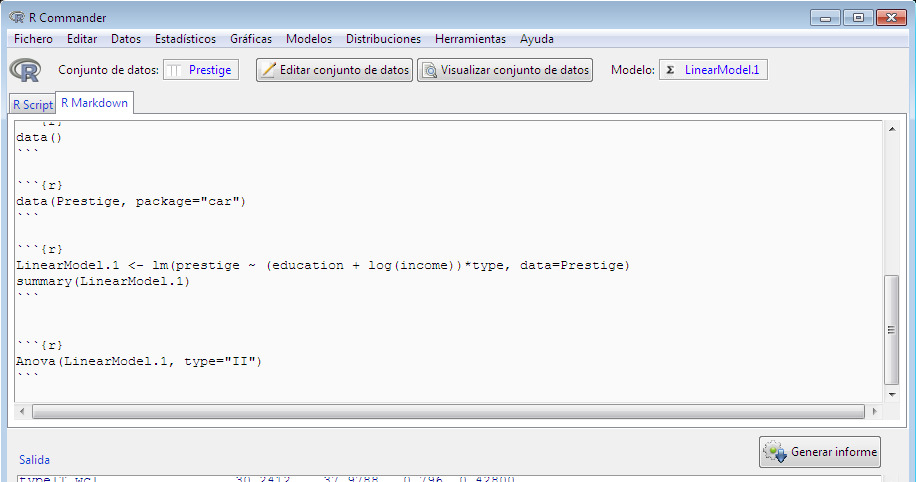This screenshot has width=916, height=482.
Task: Click the horizontal scrollbar right arrow
Action: (875, 411)
